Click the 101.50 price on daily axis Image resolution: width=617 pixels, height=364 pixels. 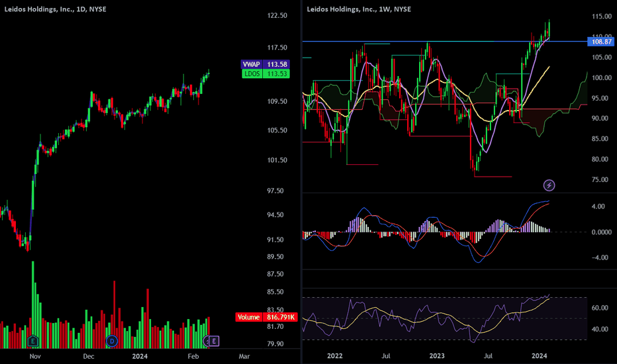[277, 160]
